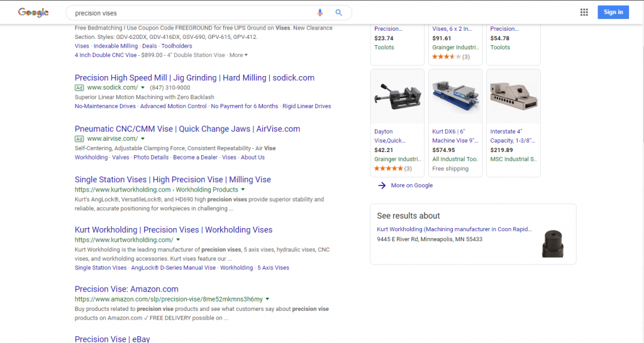Click Dayton vise five-star rating
The width and height of the screenshot is (644, 343).
(x=389, y=168)
